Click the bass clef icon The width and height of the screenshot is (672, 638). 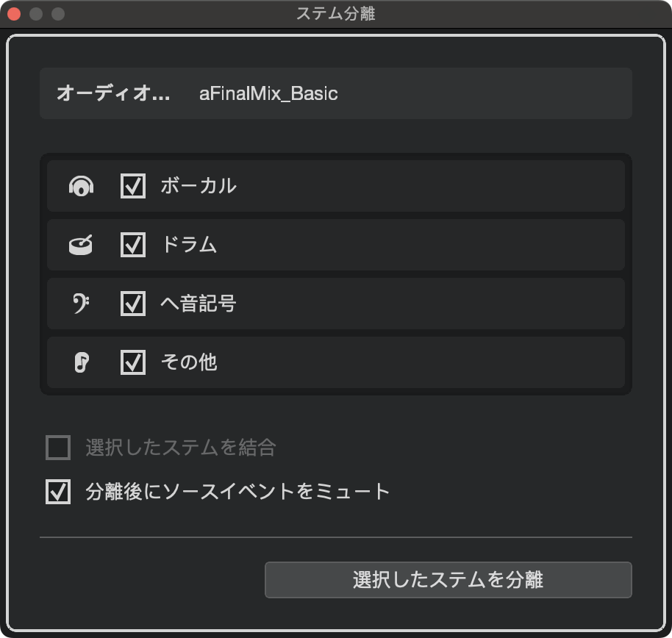point(81,304)
